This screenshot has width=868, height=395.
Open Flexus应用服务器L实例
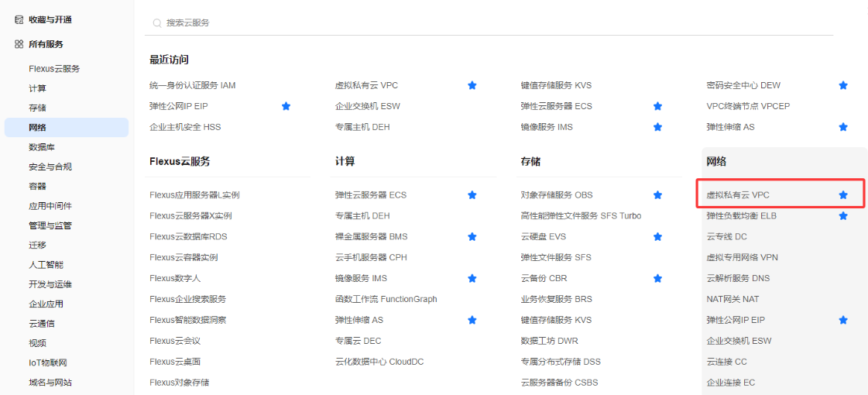194,195
